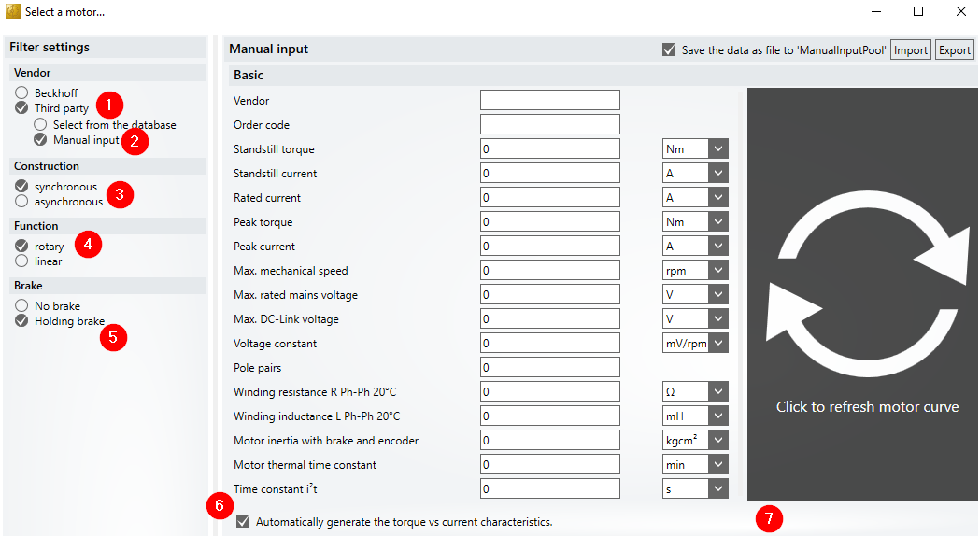Click the Vendor text input field
The image size is (980, 536).
549,101
